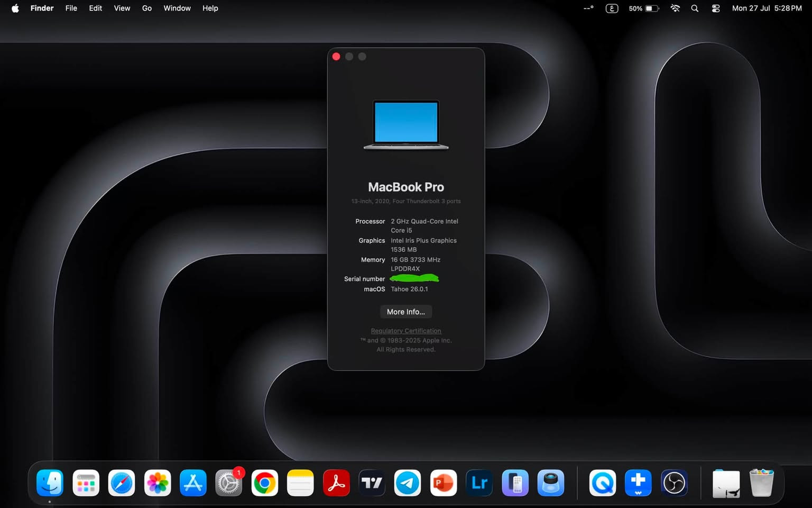Viewport: 812px width, 508px height.
Task: Click the battery 50% indicator
Action: (x=644, y=8)
